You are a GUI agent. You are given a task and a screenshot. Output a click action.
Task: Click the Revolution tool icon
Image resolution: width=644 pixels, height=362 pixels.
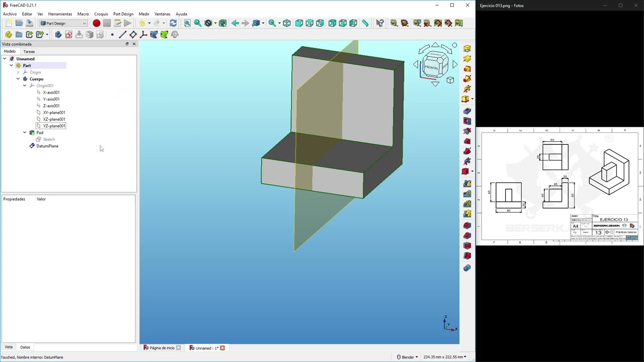[467, 59]
